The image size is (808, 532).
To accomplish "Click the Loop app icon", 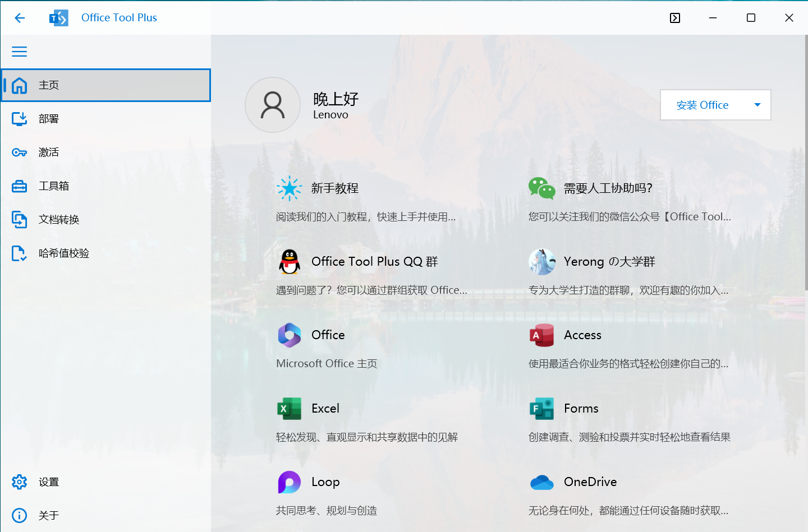I will pyautogui.click(x=290, y=482).
